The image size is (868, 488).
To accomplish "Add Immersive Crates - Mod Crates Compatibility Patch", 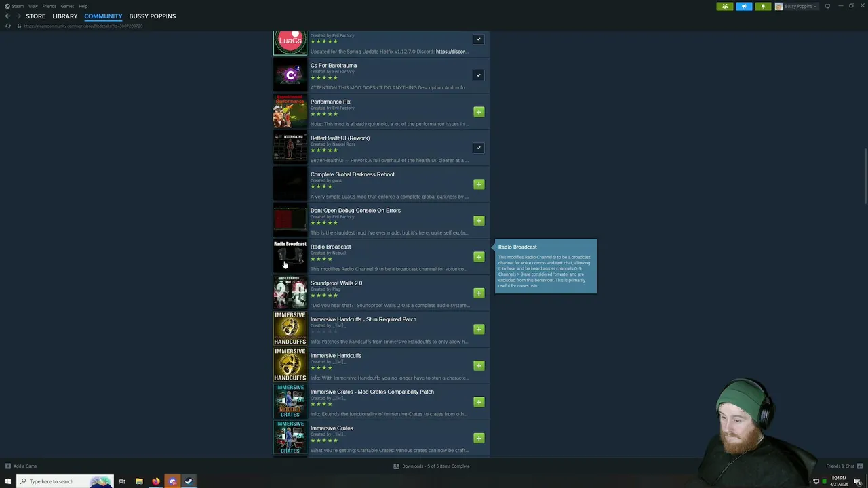I will (479, 402).
